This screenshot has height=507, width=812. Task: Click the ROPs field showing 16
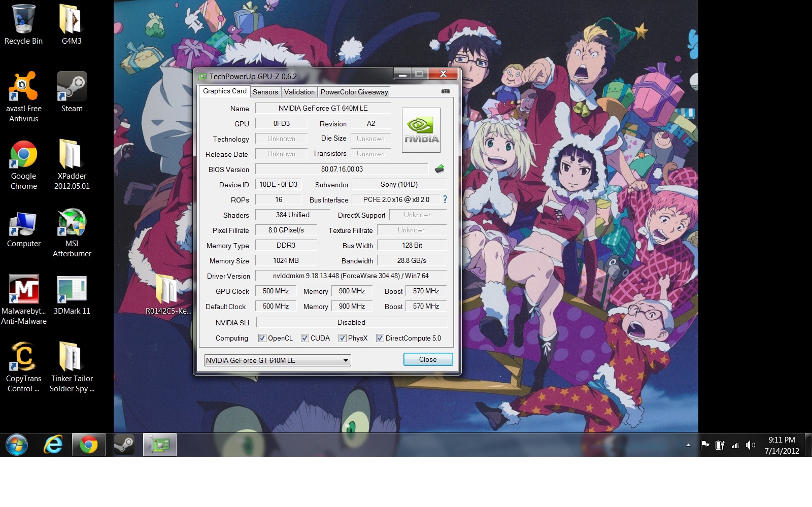coord(279,199)
